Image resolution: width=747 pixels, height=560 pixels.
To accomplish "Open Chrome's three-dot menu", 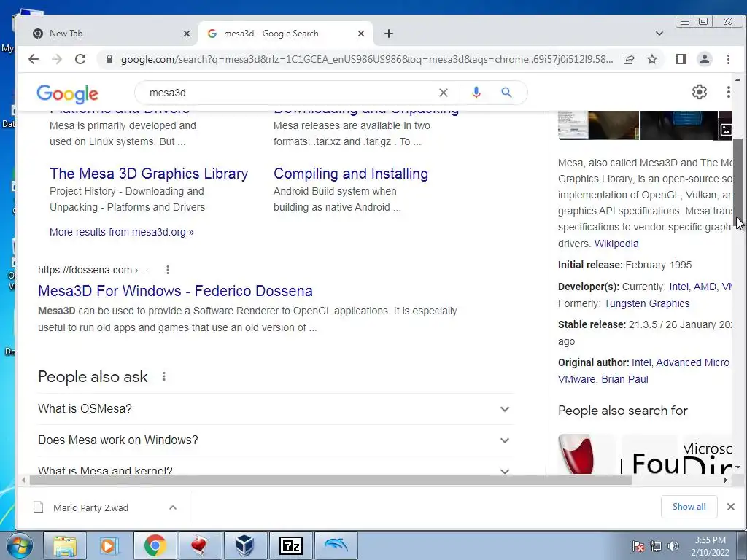I will [728, 59].
